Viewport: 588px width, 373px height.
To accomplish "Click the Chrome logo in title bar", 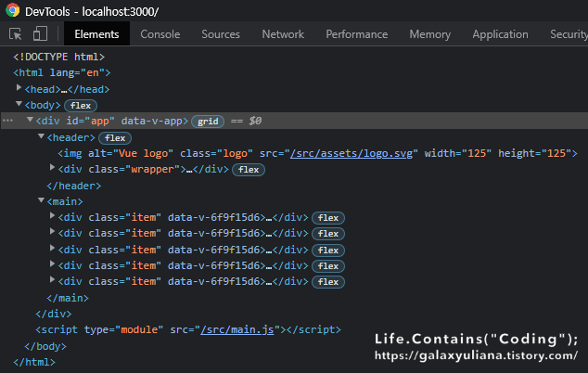I will (x=12, y=10).
